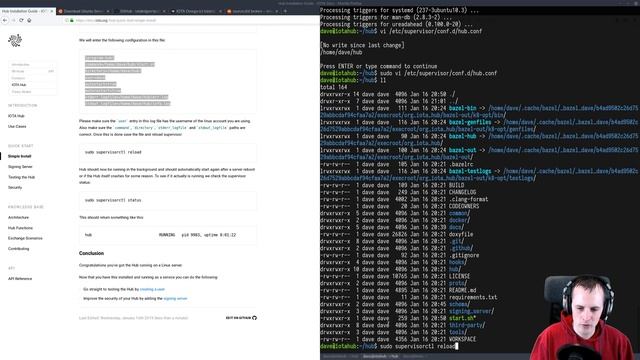This screenshot has width=640, height=360.
Task: Open the Architecture page
Action: tap(18, 218)
